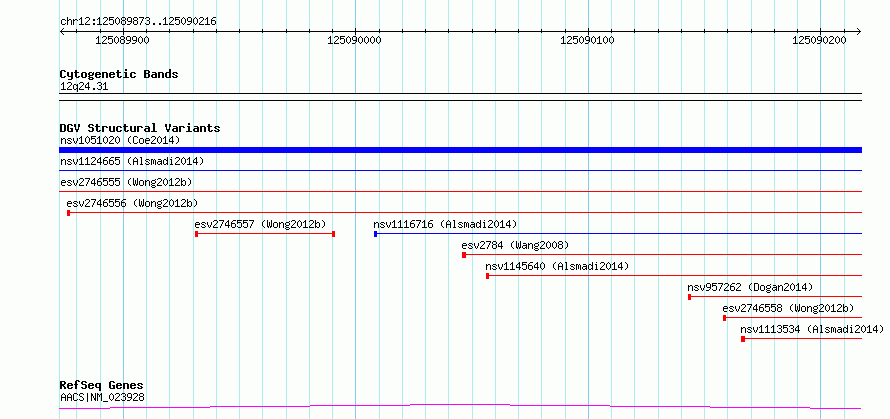890x419 pixels.
Task: Click the red start marker of esv2746556
Action: pyautogui.click(x=68, y=213)
